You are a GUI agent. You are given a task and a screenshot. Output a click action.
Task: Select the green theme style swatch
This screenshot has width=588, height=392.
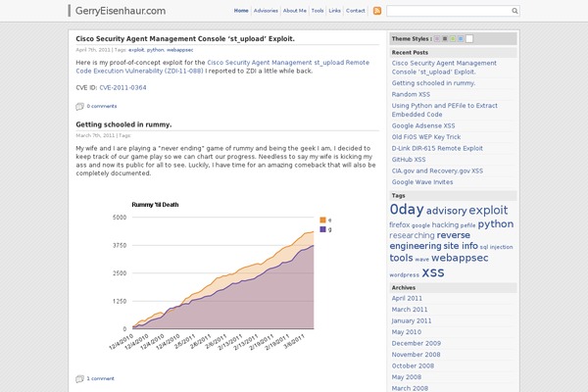click(453, 38)
